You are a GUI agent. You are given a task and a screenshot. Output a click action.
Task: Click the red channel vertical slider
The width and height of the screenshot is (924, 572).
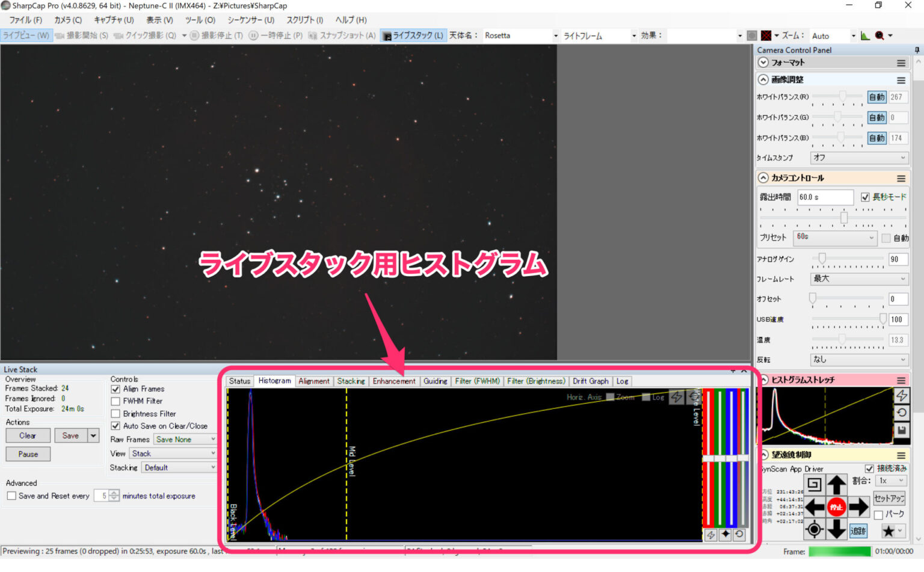(x=709, y=458)
